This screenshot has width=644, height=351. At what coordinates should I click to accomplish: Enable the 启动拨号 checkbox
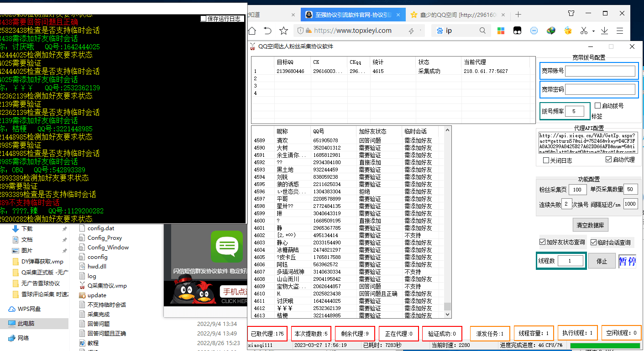pos(598,106)
